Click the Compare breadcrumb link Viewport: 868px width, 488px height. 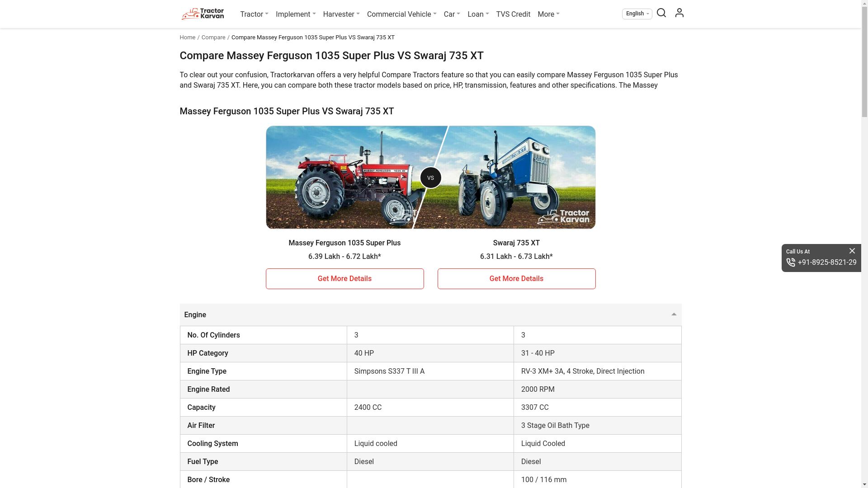click(213, 38)
